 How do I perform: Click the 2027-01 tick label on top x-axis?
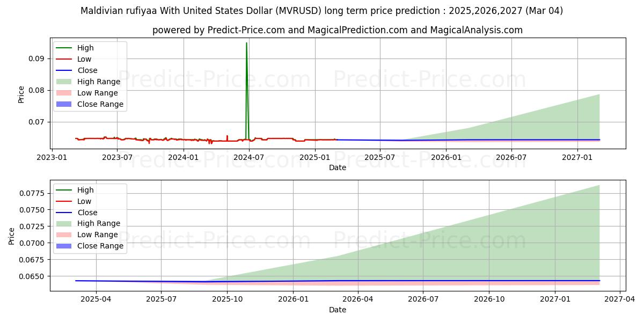tap(577, 157)
